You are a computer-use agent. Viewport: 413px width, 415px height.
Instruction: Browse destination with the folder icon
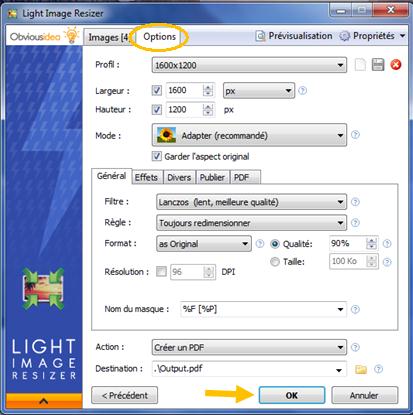(361, 369)
